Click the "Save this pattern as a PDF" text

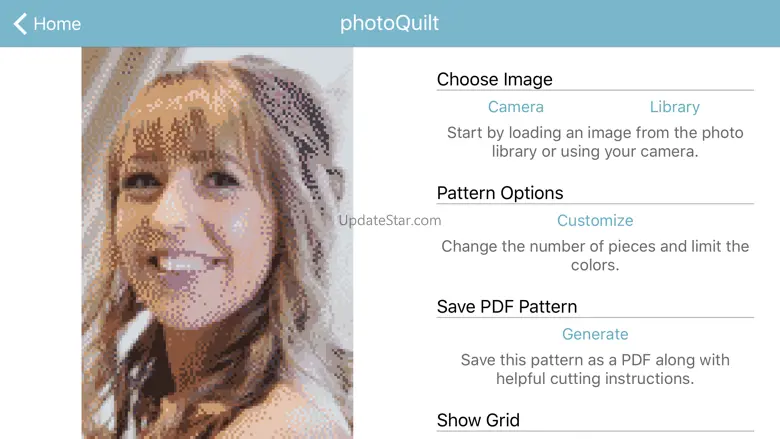click(x=595, y=369)
